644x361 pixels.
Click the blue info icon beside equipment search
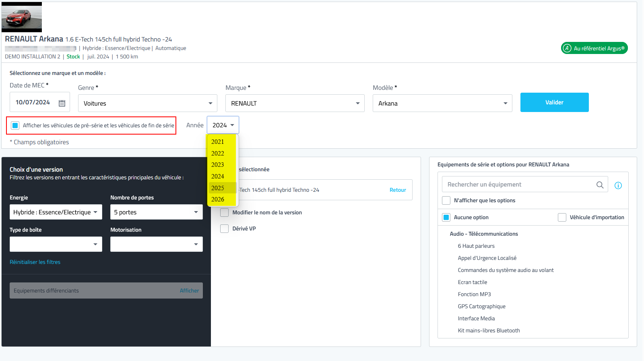(x=618, y=185)
